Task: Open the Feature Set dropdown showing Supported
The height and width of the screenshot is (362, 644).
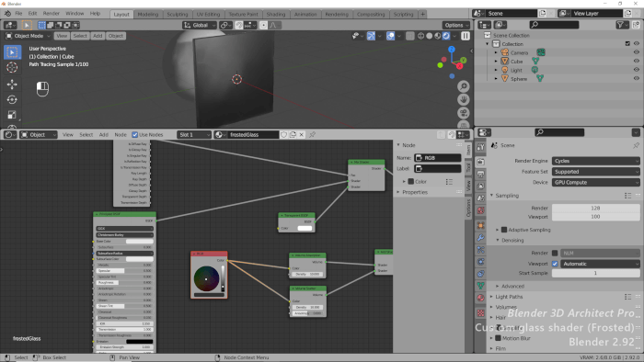Action: click(596, 172)
